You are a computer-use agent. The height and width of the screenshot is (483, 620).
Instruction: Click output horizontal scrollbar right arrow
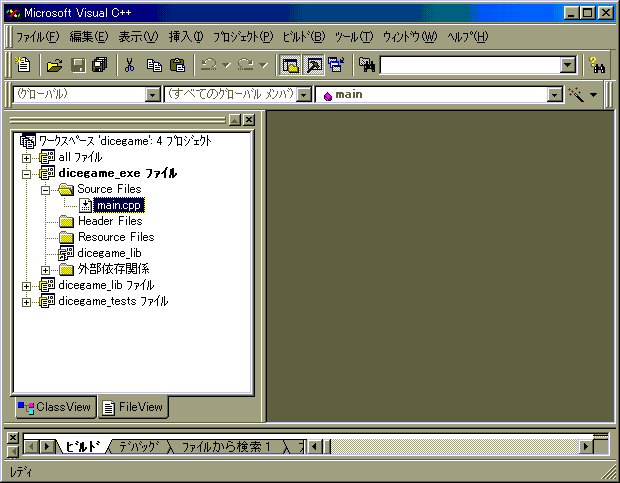pyautogui.click(x=586, y=447)
